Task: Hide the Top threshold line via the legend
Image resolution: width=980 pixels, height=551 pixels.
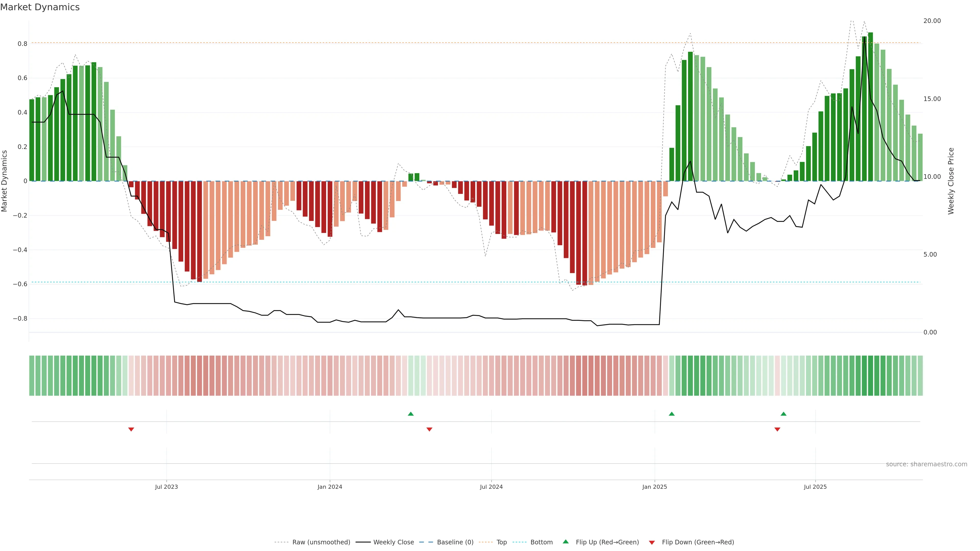Action: tap(501, 542)
